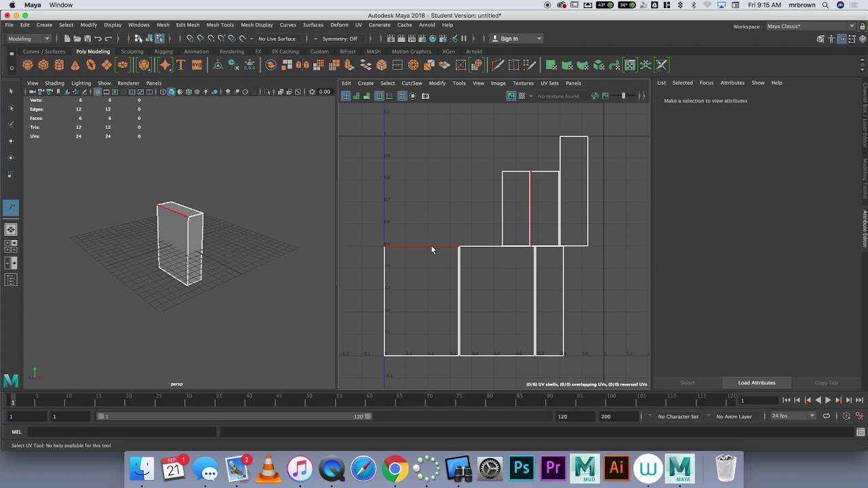The image size is (868, 488).
Task: Open the Maya Classic workspace dropdown
Action: coord(810,26)
